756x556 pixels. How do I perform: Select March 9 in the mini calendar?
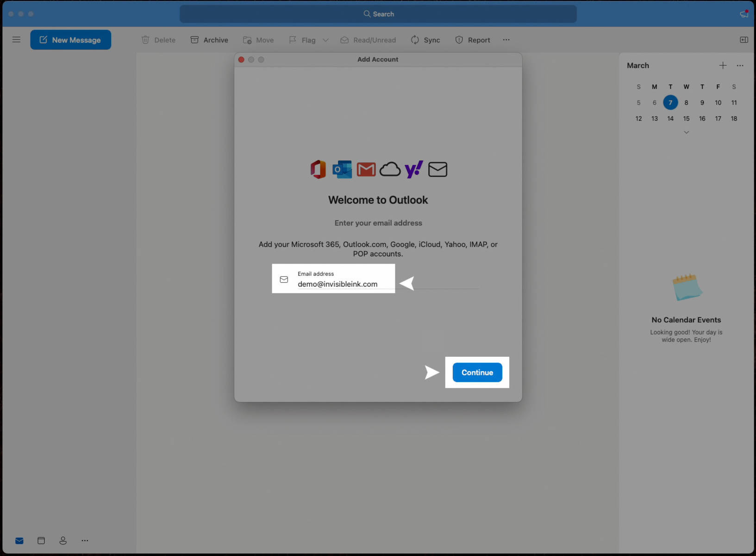coord(702,102)
